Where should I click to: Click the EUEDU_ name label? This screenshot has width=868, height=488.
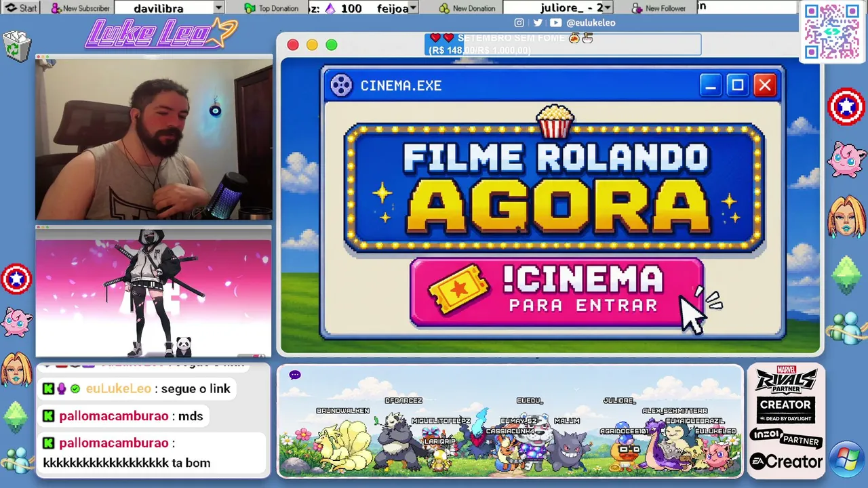coord(530,401)
